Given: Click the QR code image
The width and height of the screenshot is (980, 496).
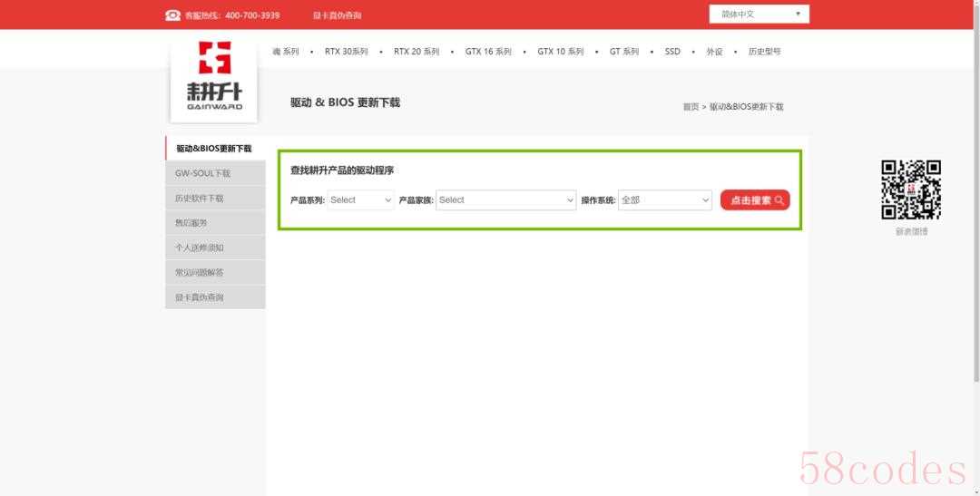Looking at the screenshot, I should [911, 190].
